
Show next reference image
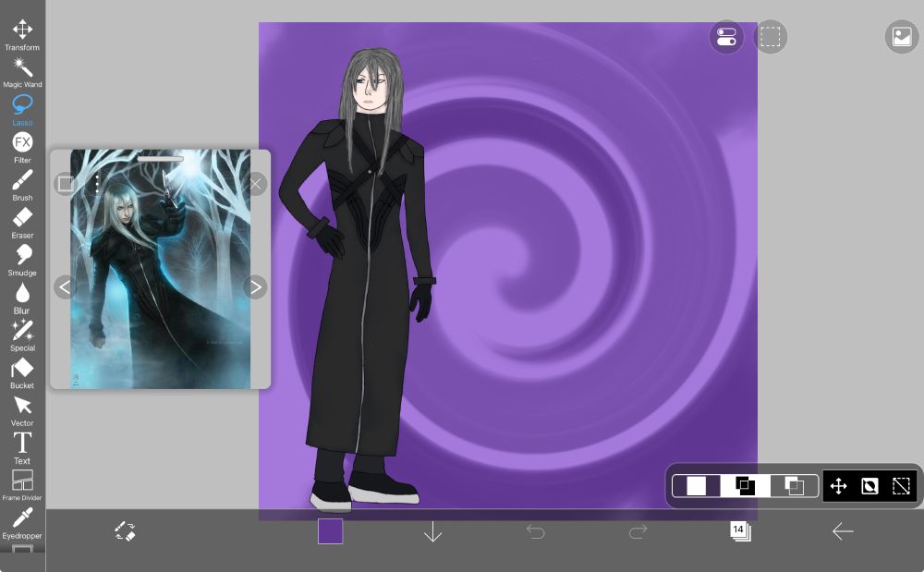pos(255,286)
